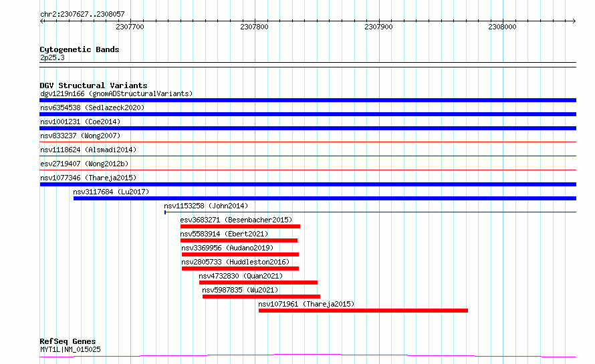Click the 2307800 ruler position label
The width and height of the screenshot is (595, 364).
254,27
